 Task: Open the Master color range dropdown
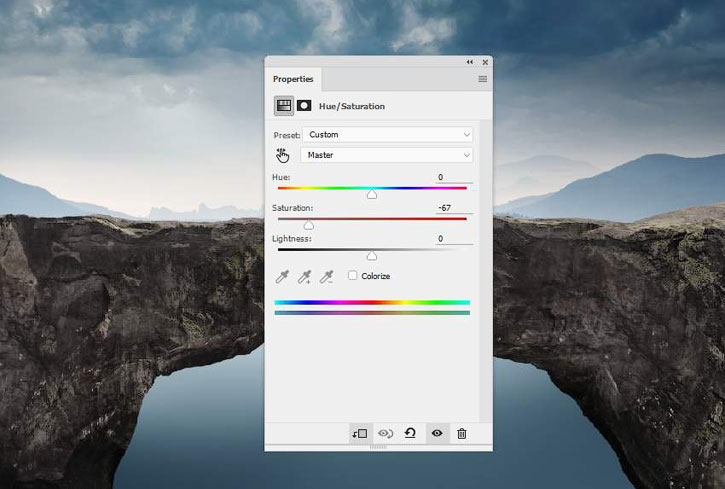(386, 155)
